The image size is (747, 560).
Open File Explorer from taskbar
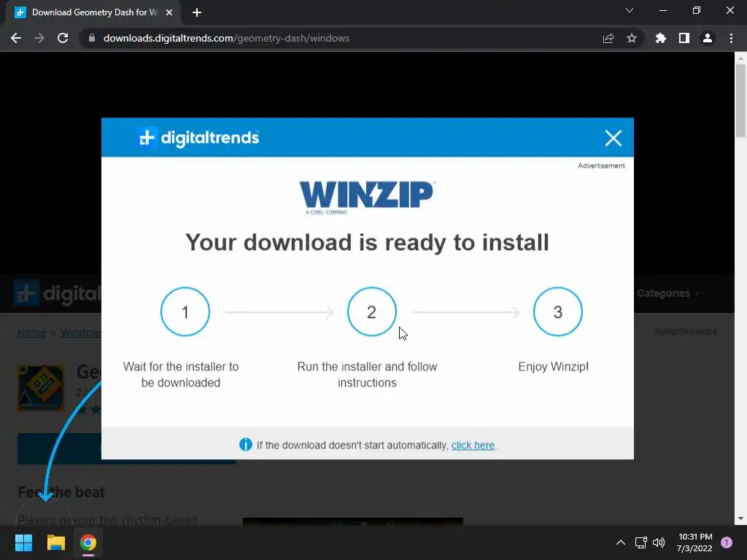coord(55,542)
